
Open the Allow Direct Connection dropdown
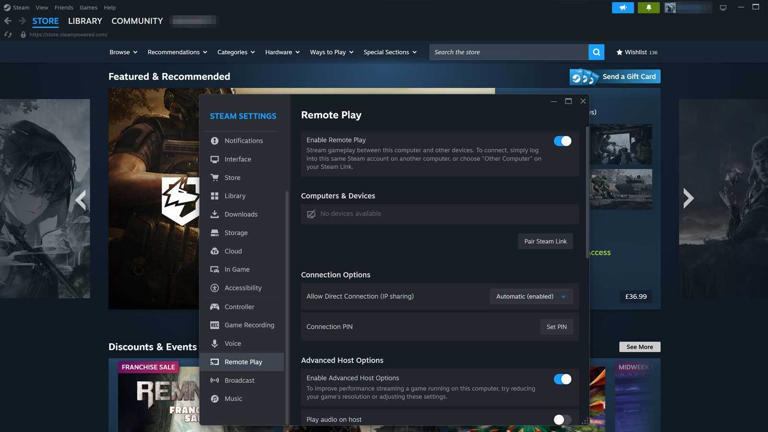click(x=531, y=296)
